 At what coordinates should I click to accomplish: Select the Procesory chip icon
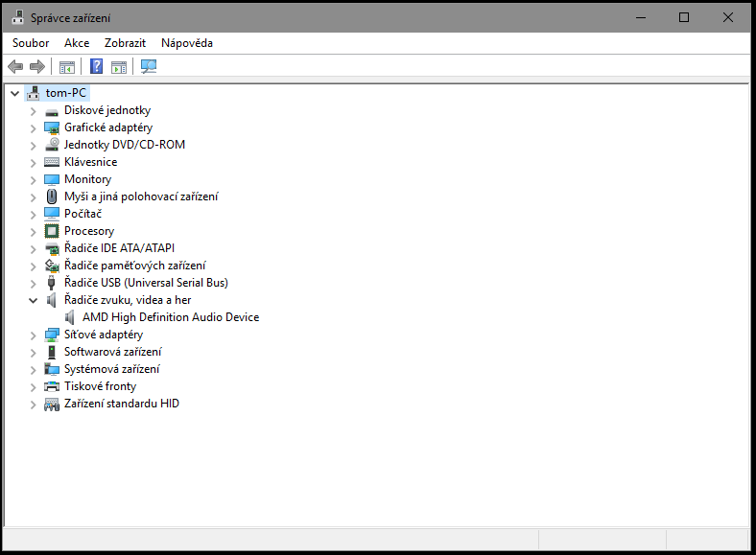(52, 231)
